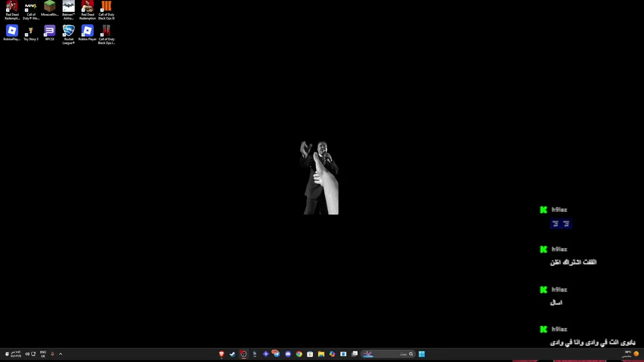The height and width of the screenshot is (362, 644).
Task: Click the magnifier icon in taskbar search
Action: click(x=411, y=354)
